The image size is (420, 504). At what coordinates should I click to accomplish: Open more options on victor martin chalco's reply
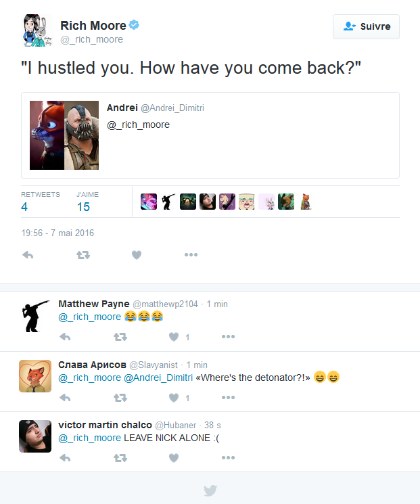[x=228, y=457]
